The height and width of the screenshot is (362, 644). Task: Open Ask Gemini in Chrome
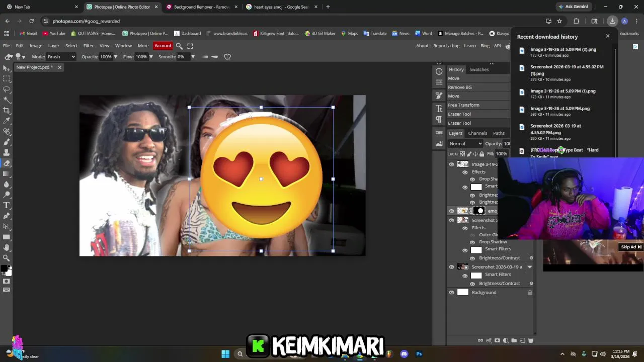click(573, 7)
